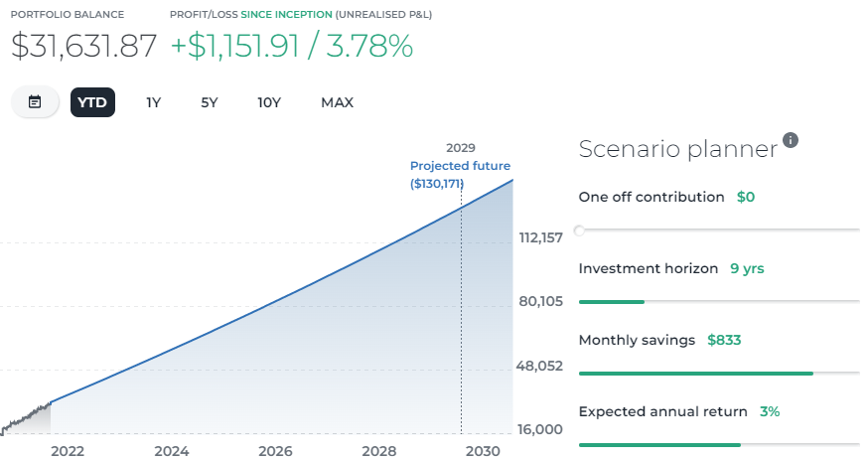Click the 3% expected return value
The width and height of the screenshot is (868, 460).
pos(771,411)
